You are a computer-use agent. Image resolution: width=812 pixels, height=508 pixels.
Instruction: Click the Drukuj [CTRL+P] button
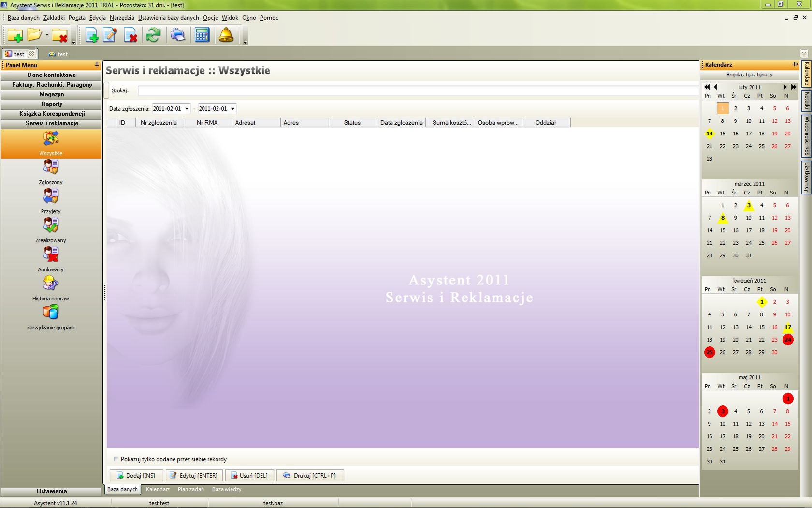[310, 476]
